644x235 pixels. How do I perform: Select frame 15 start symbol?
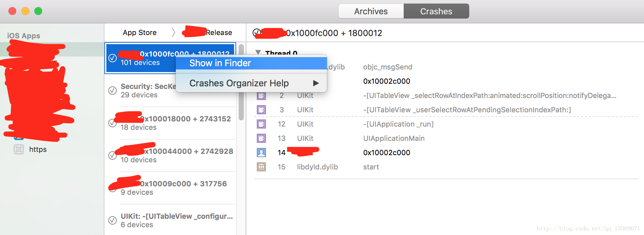coord(371,167)
